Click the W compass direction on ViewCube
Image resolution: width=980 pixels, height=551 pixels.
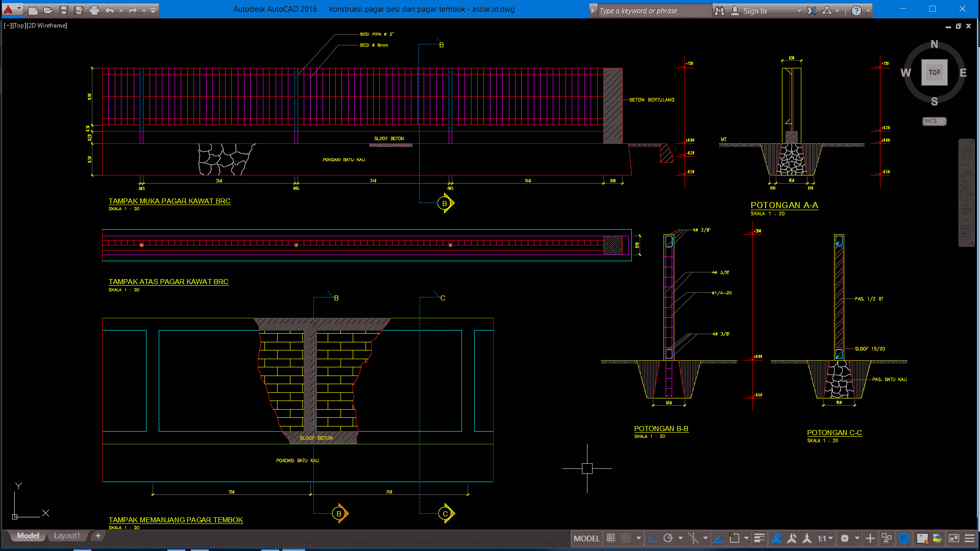pos(906,73)
